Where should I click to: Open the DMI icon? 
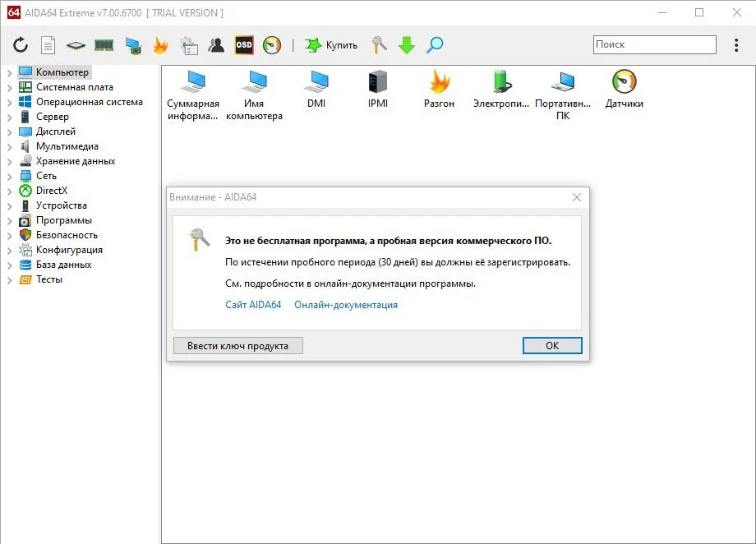click(x=316, y=90)
